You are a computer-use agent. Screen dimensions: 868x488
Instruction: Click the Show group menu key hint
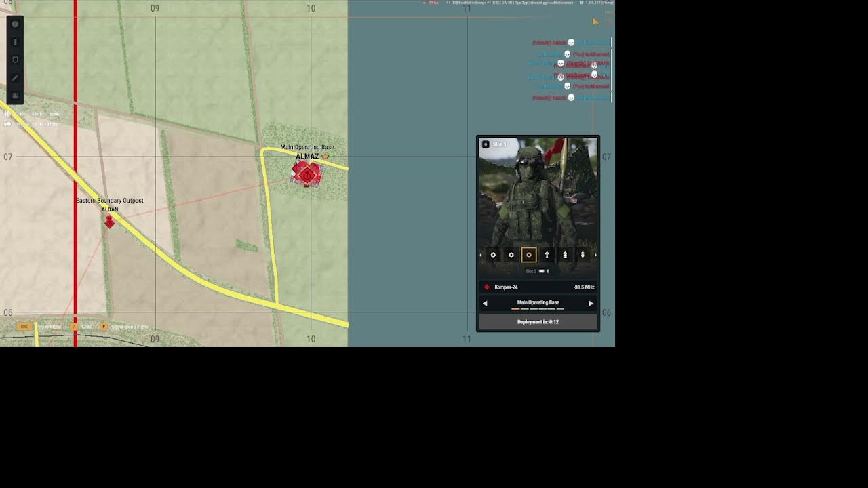point(124,327)
